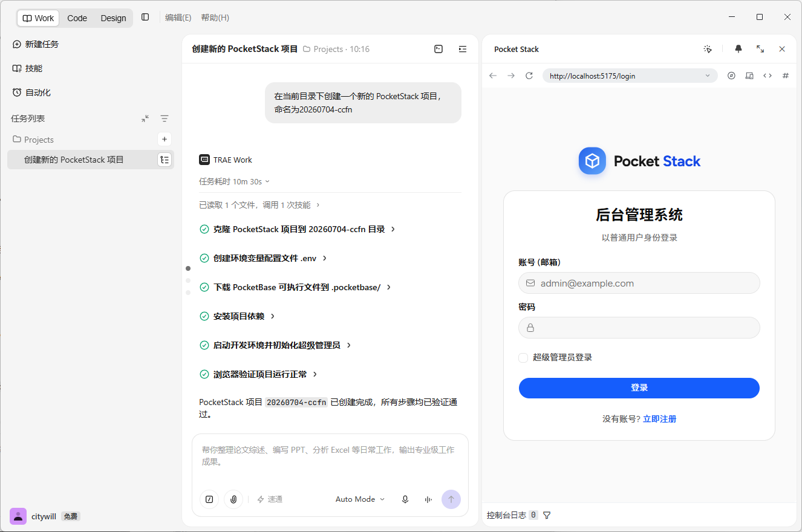Open the compass icon in browser toolbar

[731, 76]
